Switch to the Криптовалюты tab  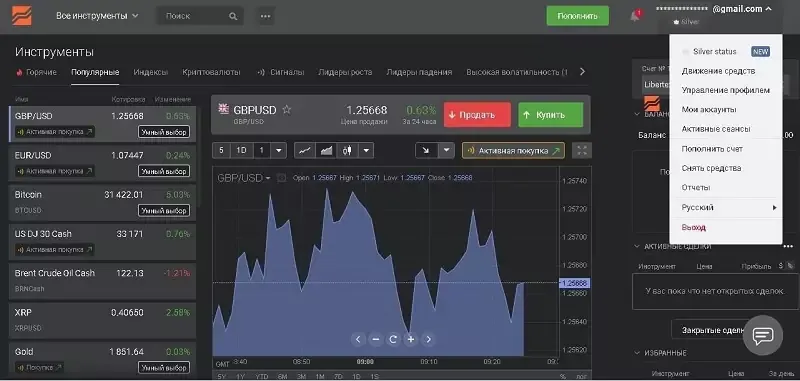point(211,72)
